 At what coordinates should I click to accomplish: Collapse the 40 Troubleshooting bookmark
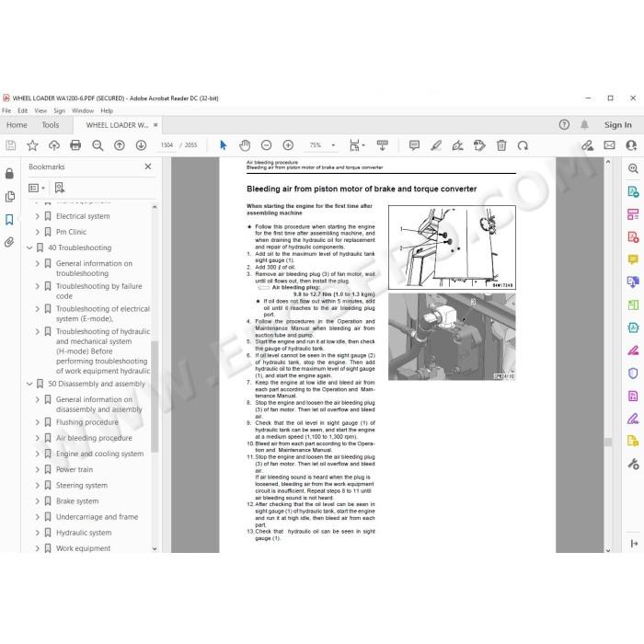click(29, 247)
